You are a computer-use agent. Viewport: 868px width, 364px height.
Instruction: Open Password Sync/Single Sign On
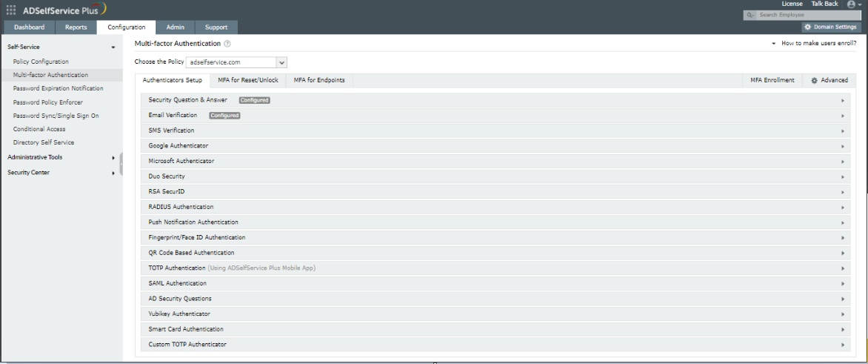point(56,116)
